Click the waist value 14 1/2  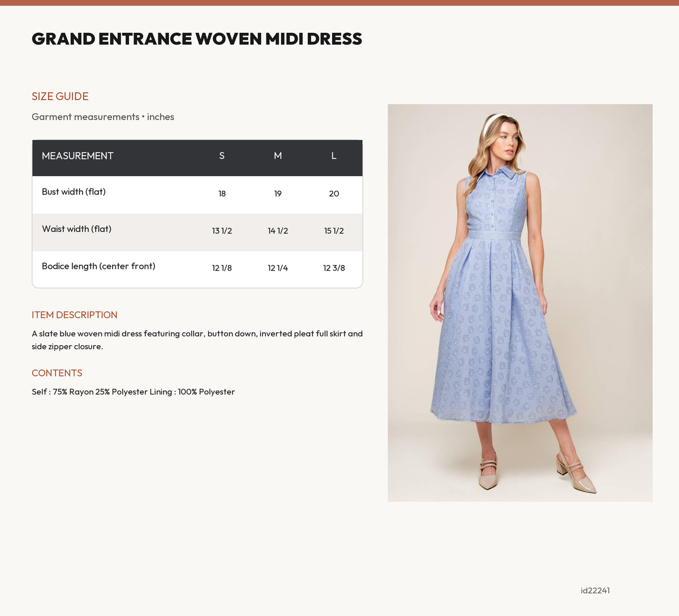click(x=278, y=231)
